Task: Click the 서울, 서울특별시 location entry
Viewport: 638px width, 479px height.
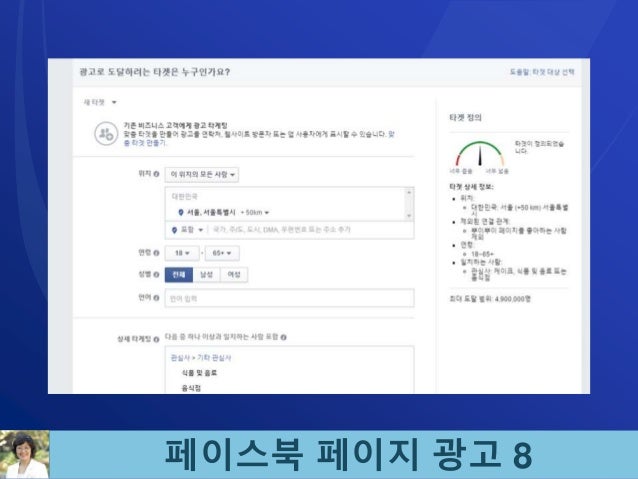Action: (211, 212)
